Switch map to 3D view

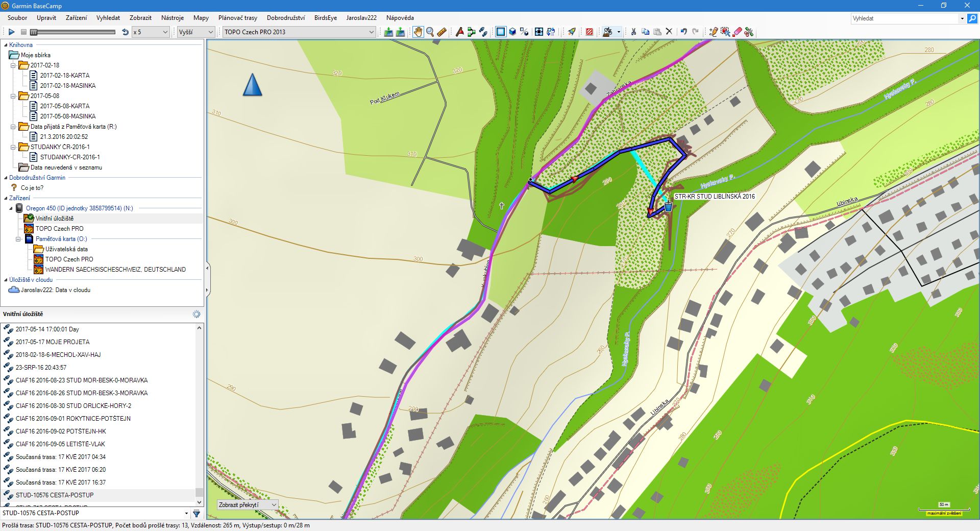point(512,32)
